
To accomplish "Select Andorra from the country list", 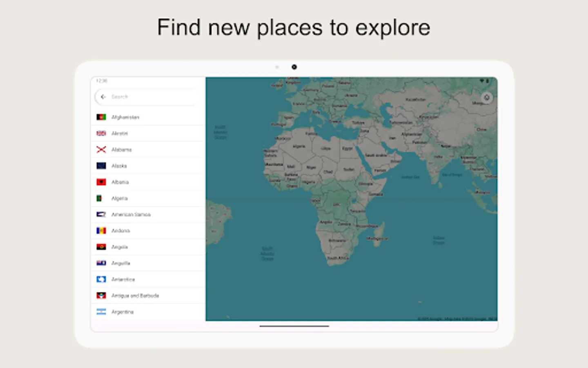I will pos(120,230).
